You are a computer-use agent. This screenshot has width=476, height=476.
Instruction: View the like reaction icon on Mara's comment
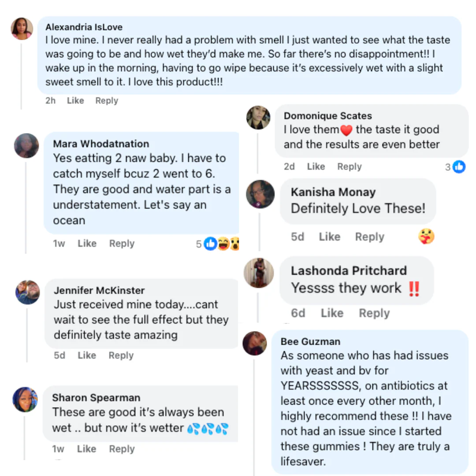(210, 243)
